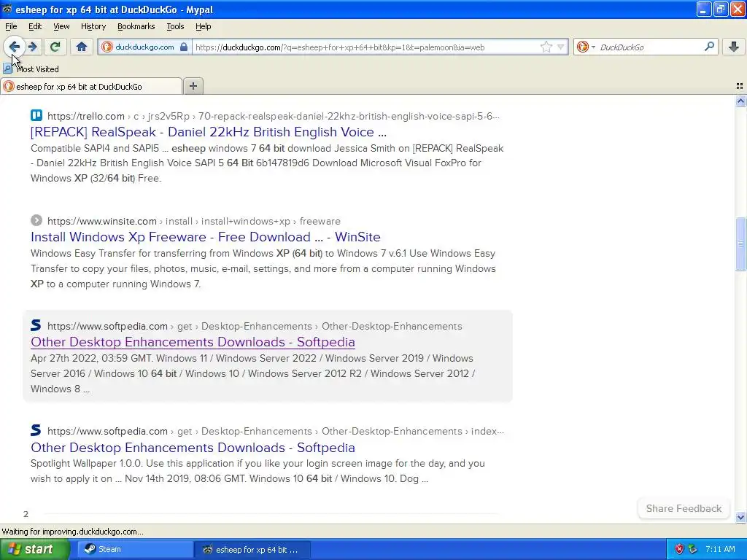The height and width of the screenshot is (560, 747).
Task: Click the red shield tray icon
Action: (x=679, y=549)
